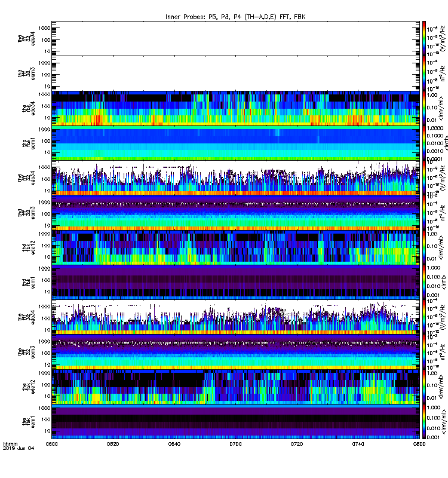Image resolution: width=448 pixels, height=478 pixels.
Task: Click the color bar beside the thd fff edc34 panel
Action: [x=424, y=177]
